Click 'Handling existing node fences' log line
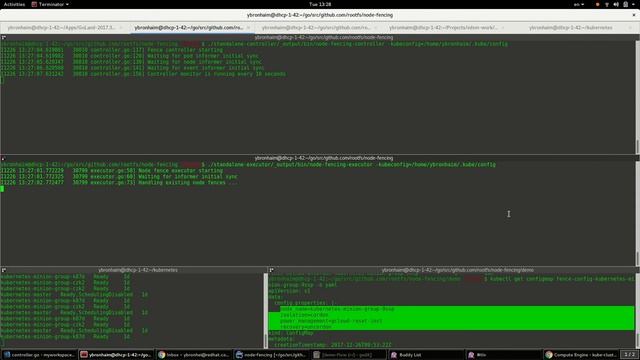 click(119, 182)
